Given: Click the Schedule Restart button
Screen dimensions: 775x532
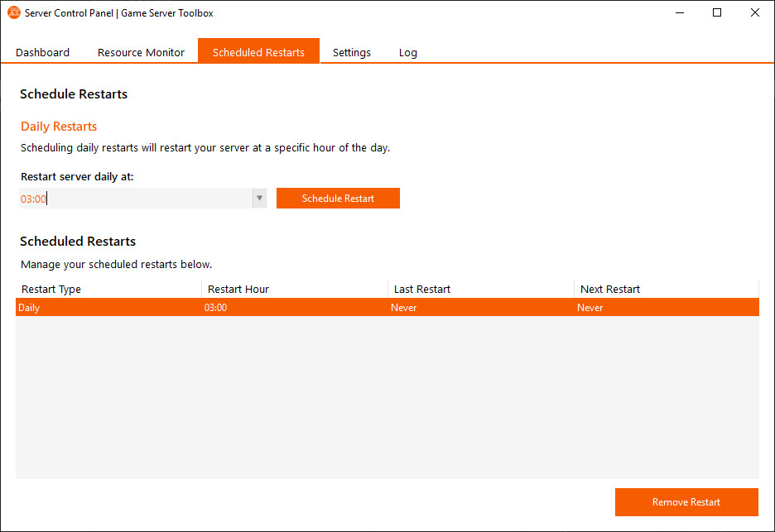Looking at the screenshot, I should pos(338,198).
